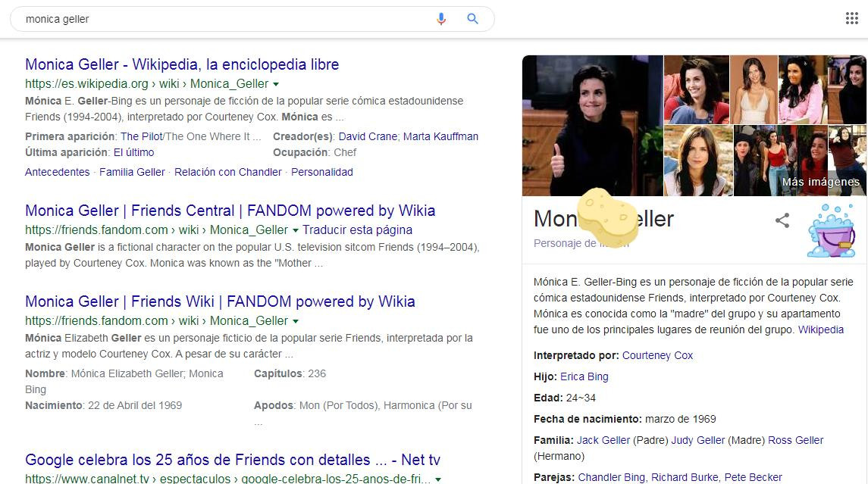The height and width of the screenshot is (484, 868).
Task: Click El último link
Action: click(x=134, y=153)
